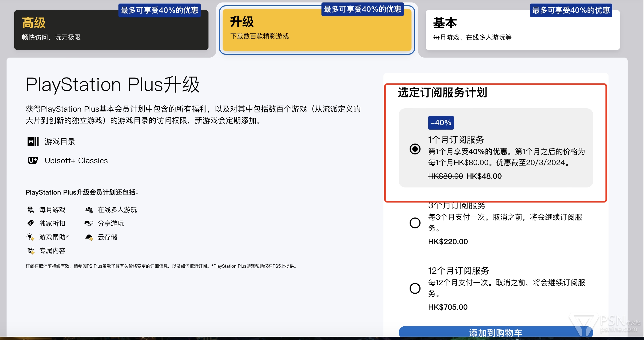Click the subscription terms fine print
Screen dimensions: 644x340
(162, 266)
